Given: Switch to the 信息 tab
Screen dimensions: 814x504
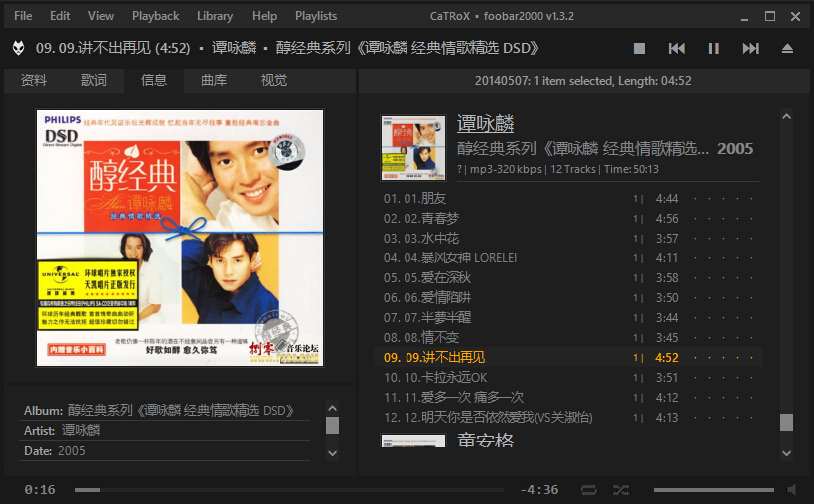Looking at the screenshot, I should tap(154, 81).
